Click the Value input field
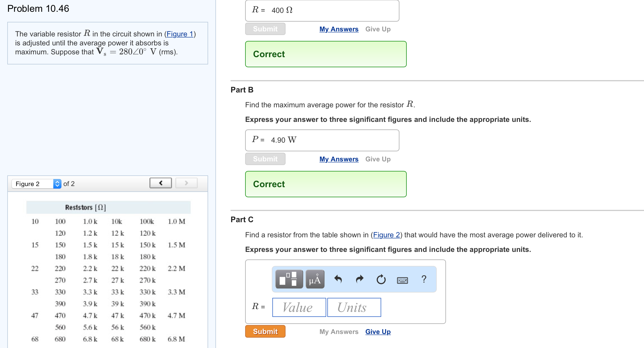This screenshot has width=644, height=348. tap(299, 307)
